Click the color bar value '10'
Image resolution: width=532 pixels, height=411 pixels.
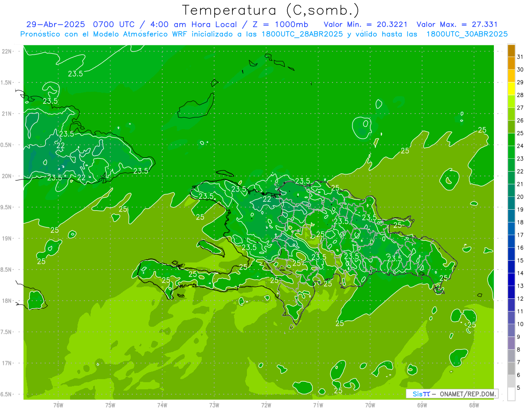520,324
